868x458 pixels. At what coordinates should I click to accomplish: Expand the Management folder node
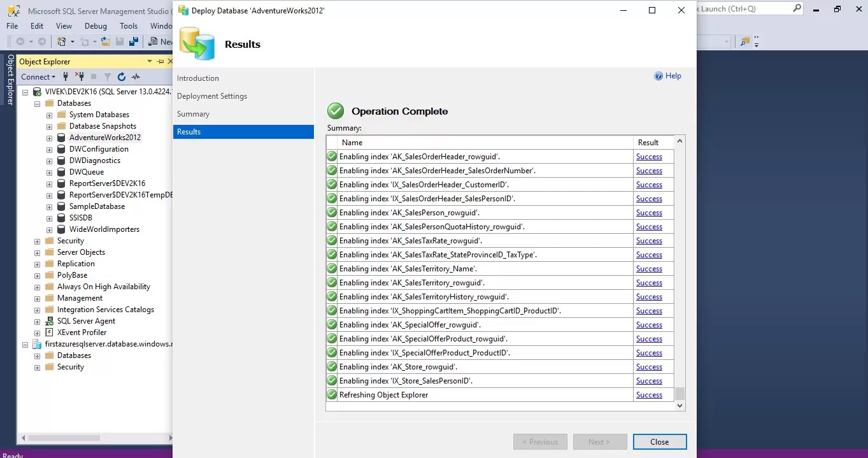[x=37, y=298]
